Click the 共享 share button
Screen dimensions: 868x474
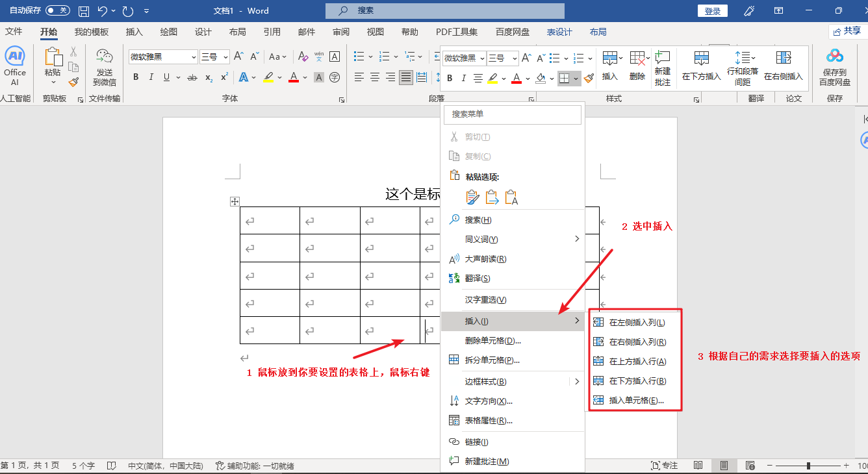click(846, 31)
